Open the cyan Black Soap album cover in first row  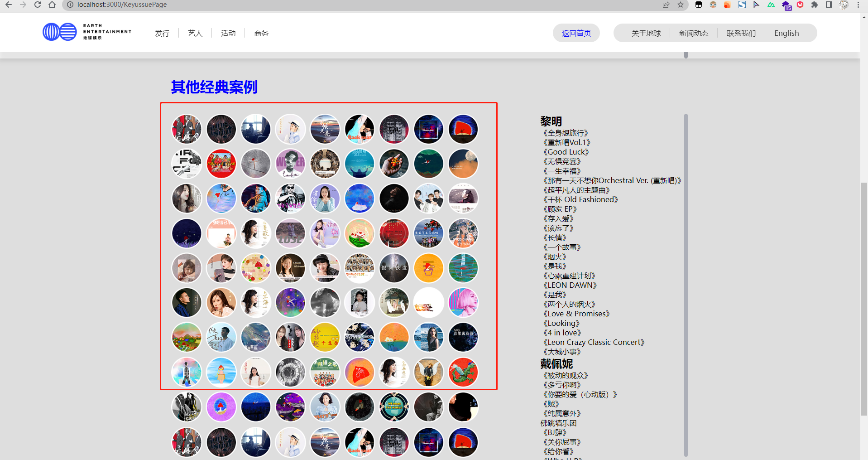point(360,129)
